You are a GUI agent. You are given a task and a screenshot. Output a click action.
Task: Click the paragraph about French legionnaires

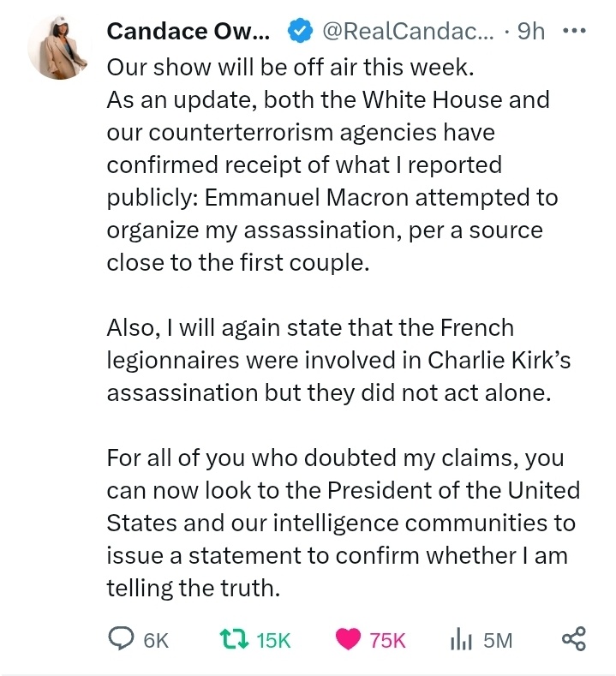(338, 360)
